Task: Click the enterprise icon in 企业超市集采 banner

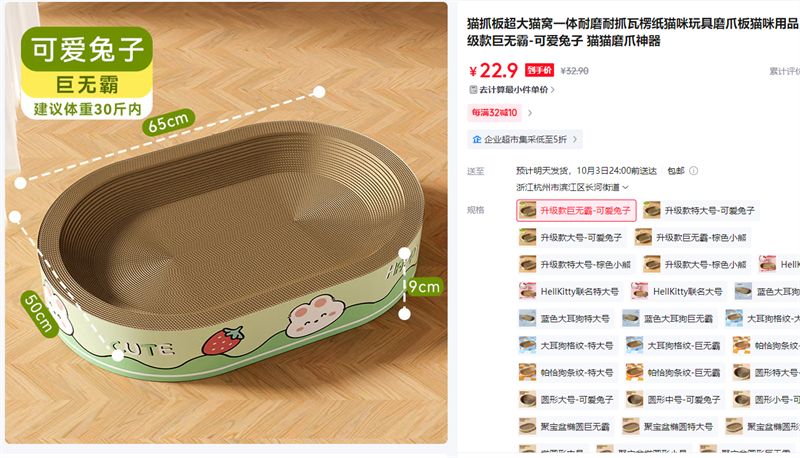Action: pos(477,139)
